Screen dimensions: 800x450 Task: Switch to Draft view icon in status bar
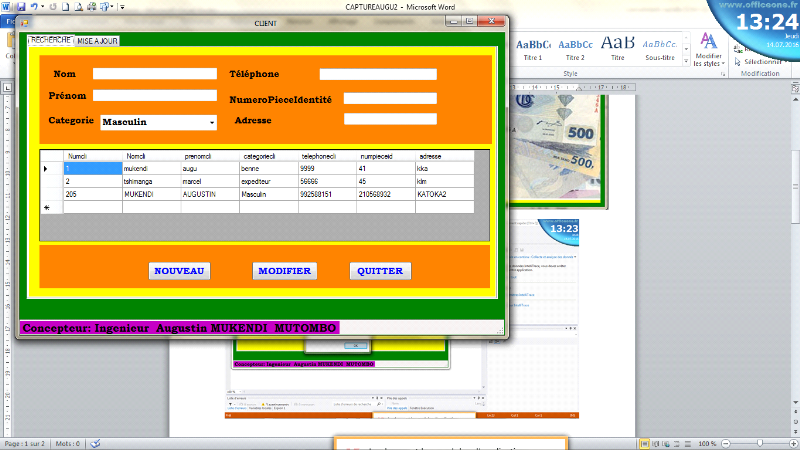pyautogui.click(x=688, y=444)
